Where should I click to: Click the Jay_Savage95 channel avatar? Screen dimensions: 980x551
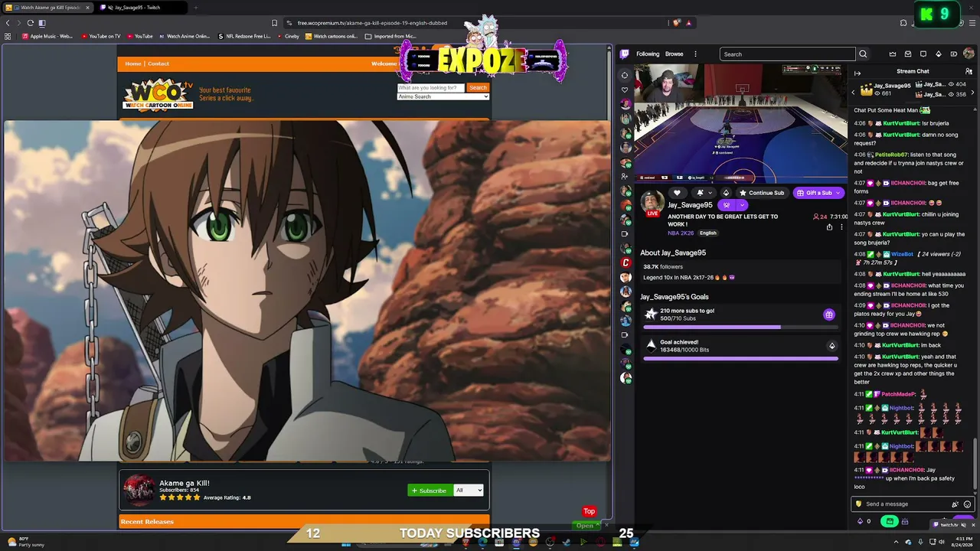652,203
